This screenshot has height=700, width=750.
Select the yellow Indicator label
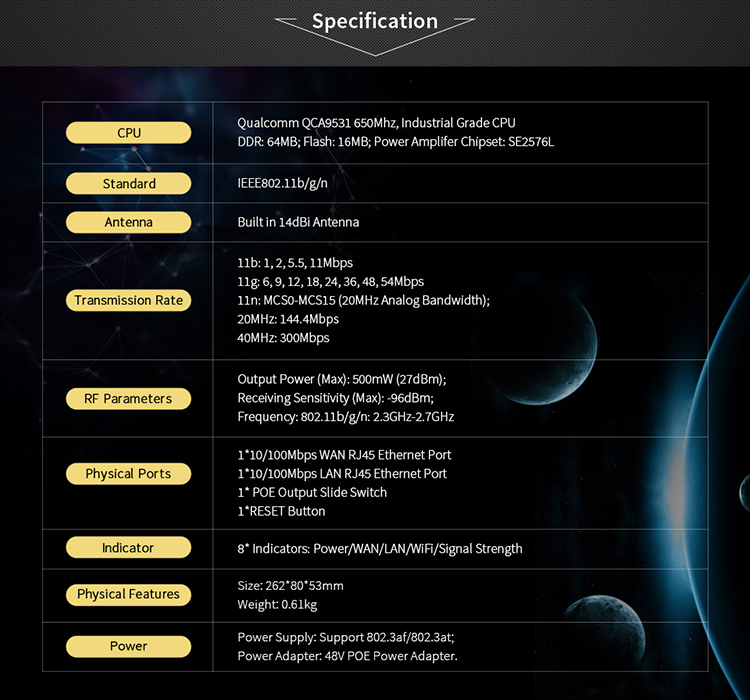pos(129,548)
